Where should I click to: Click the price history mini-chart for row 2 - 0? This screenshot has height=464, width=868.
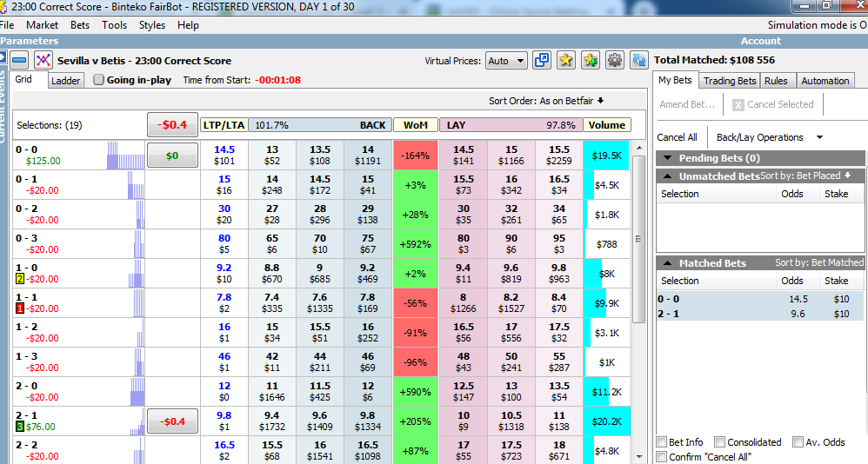[x=137, y=392]
